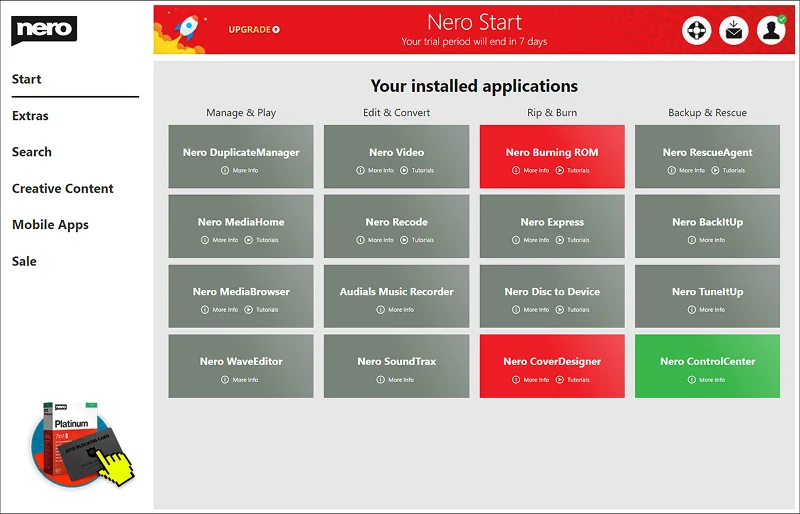This screenshot has width=800, height=514.
Task: Open Tutorials icon under Nero Burning ROM
Action: [560, 170]
